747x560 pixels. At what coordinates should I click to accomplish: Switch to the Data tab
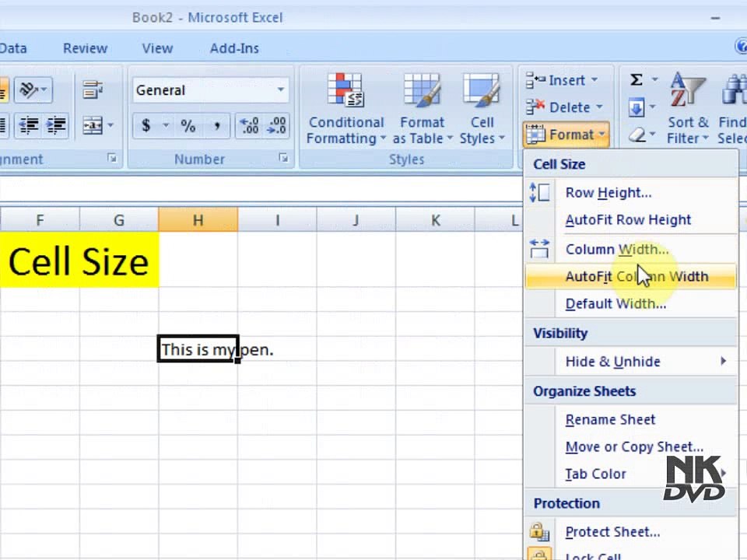(13, 48)
